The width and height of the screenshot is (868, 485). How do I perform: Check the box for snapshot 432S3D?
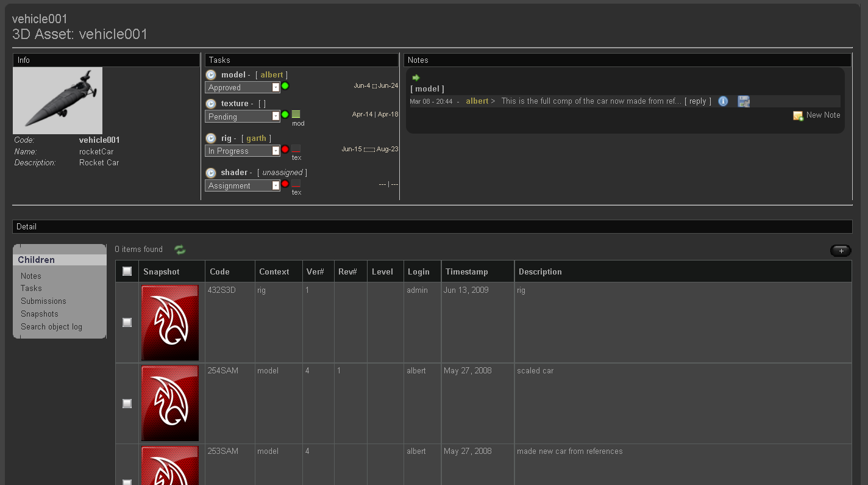click(127, 322)
